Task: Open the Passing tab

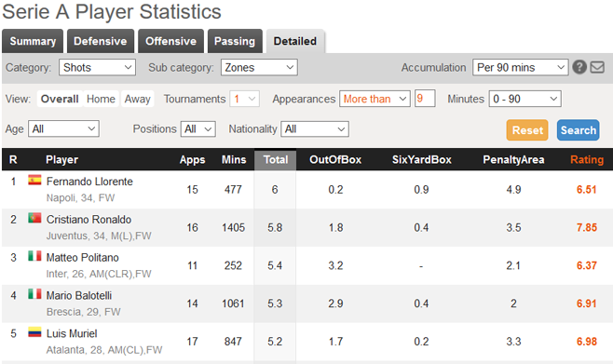Action: point(235,41)
